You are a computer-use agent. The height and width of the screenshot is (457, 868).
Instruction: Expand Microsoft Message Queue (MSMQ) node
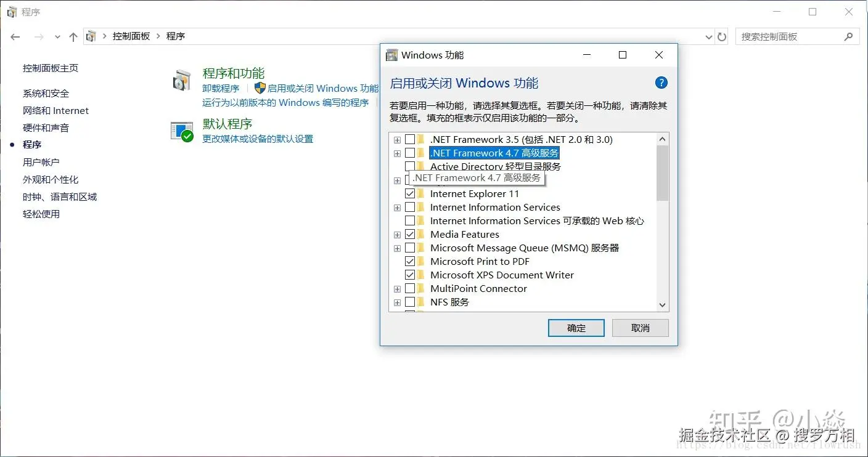(x=397, y=248)
